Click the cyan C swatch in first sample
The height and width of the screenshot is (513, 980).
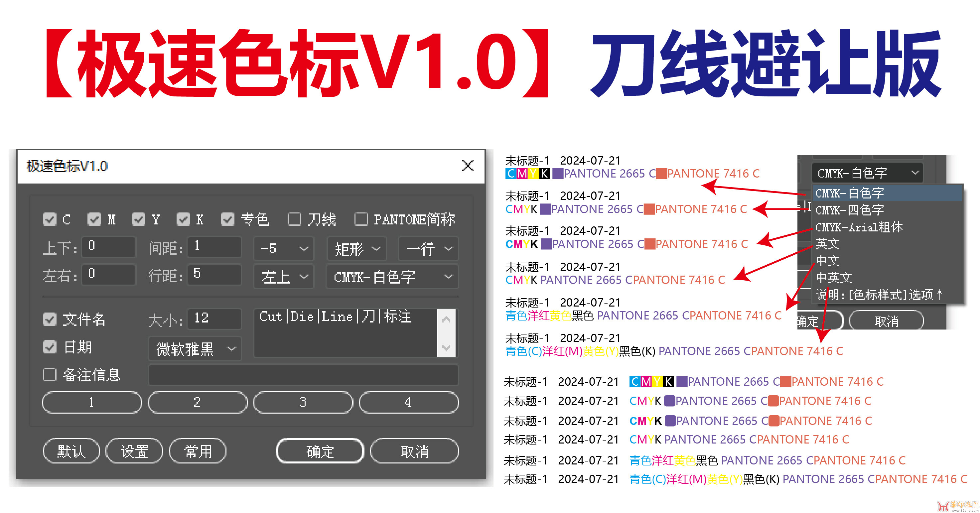tap(511, 174)
